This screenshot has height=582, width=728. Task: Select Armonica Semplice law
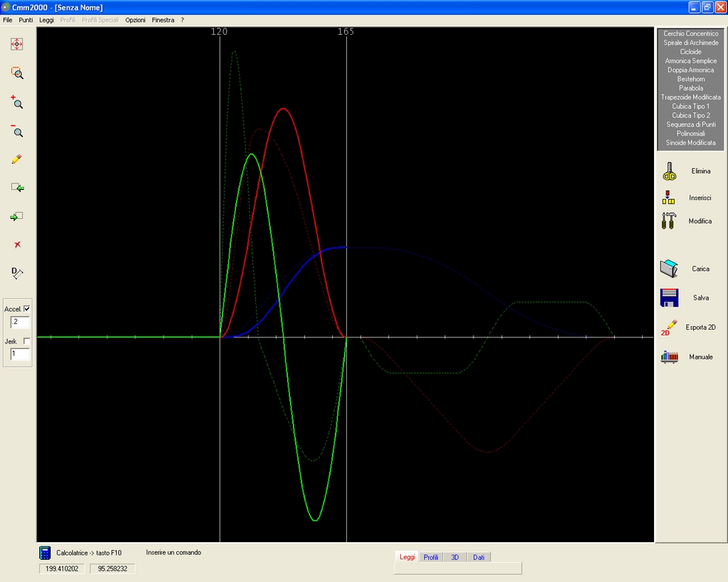690,61
